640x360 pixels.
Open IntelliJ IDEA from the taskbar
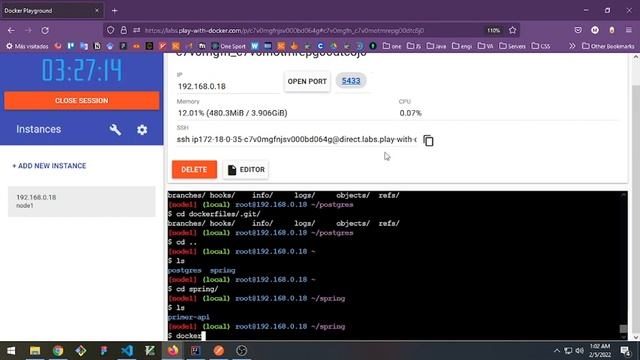click(196, 351)
